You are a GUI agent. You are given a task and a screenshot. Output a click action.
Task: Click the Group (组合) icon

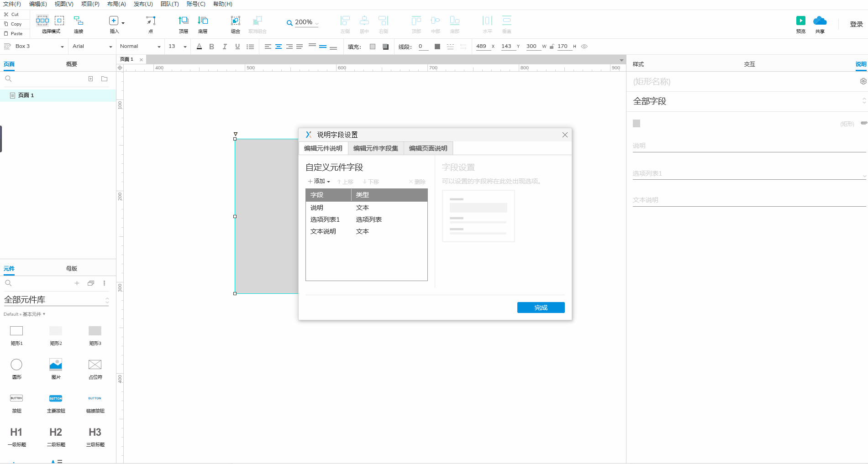point(235,21)
